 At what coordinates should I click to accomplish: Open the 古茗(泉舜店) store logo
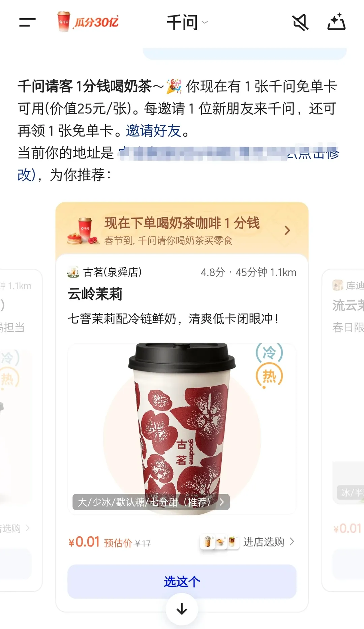(x=73, y=272)
